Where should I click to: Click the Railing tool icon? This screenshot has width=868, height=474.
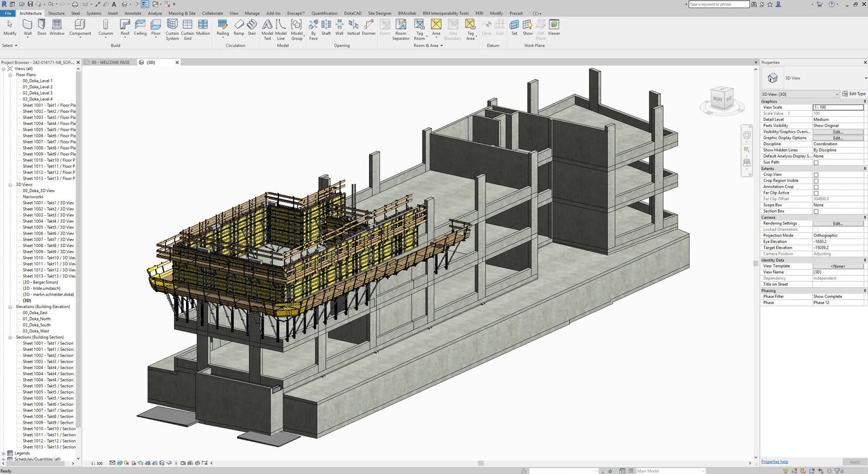223,26
